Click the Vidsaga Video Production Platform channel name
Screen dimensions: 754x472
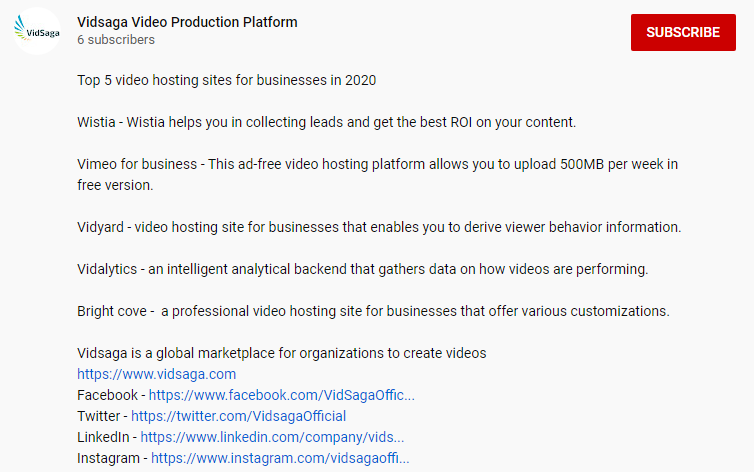[187, 22]
